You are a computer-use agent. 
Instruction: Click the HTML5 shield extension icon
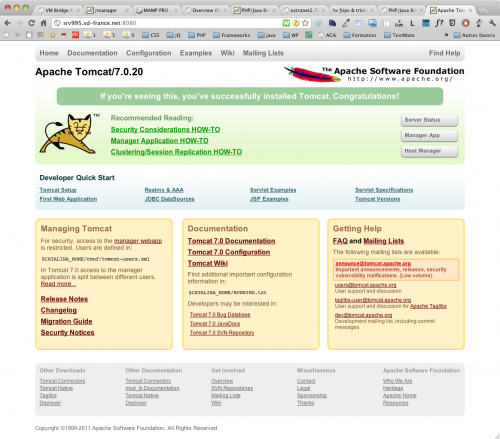[452, 23]
